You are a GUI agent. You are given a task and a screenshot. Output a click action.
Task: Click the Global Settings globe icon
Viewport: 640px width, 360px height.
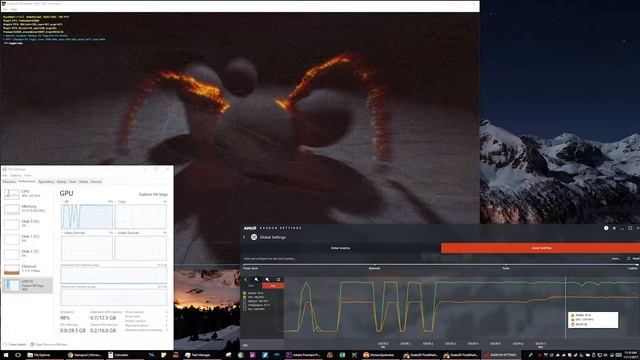pos(254,237)
